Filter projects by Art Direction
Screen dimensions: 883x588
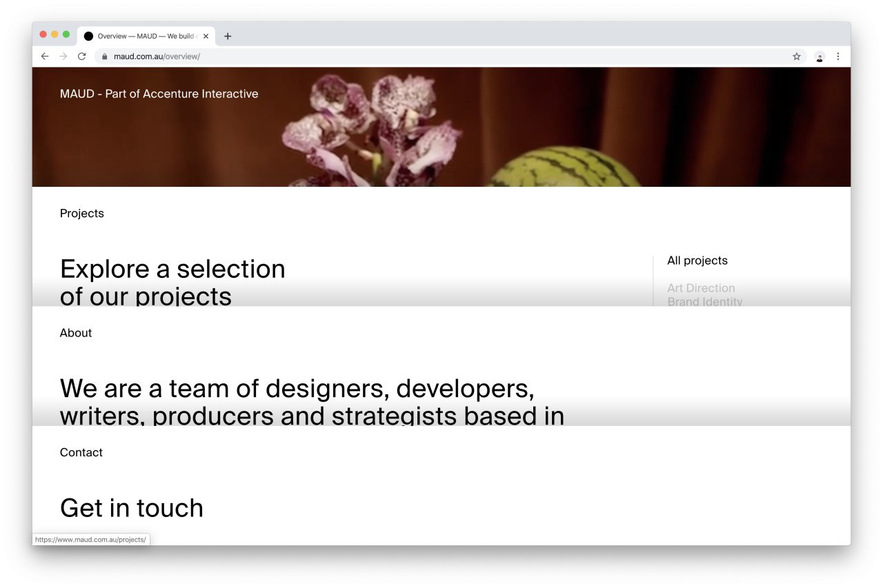pos(701,288)
